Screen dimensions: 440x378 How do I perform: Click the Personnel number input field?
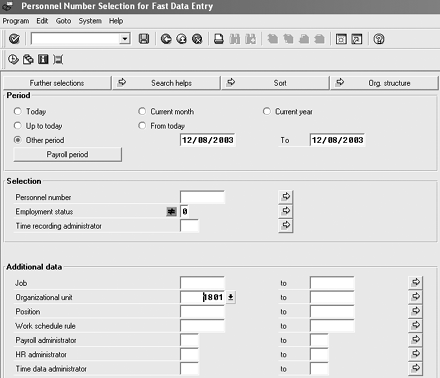point(202,197)
